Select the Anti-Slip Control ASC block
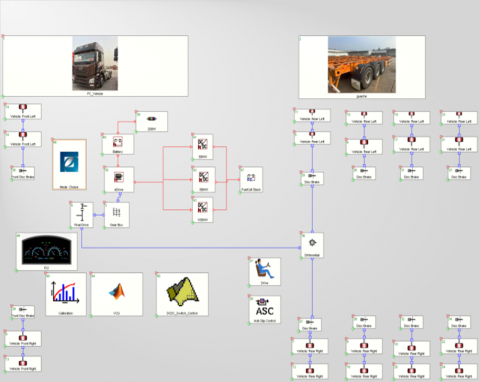The height and width of the screenshot is (382, 480). pyautogui.click(x=265, y=310)
